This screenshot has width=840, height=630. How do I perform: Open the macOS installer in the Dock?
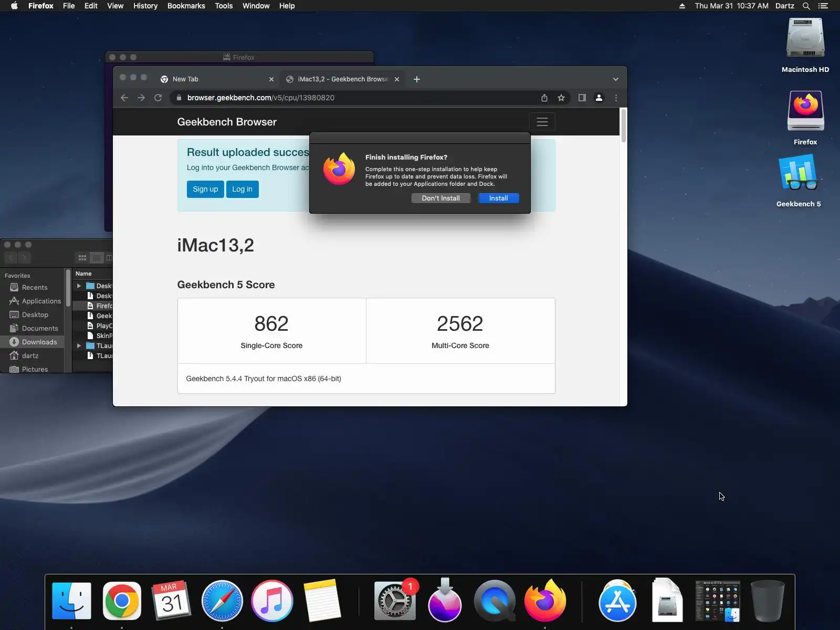point(445,601)
